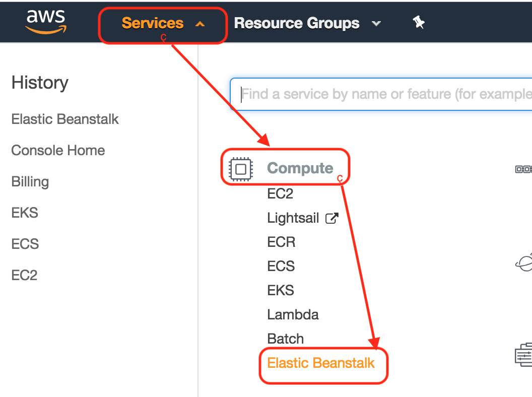Select Lambda from Compute list
This screenshot has width=532, height=397.
pyautogui.click(x=293, y=315)
